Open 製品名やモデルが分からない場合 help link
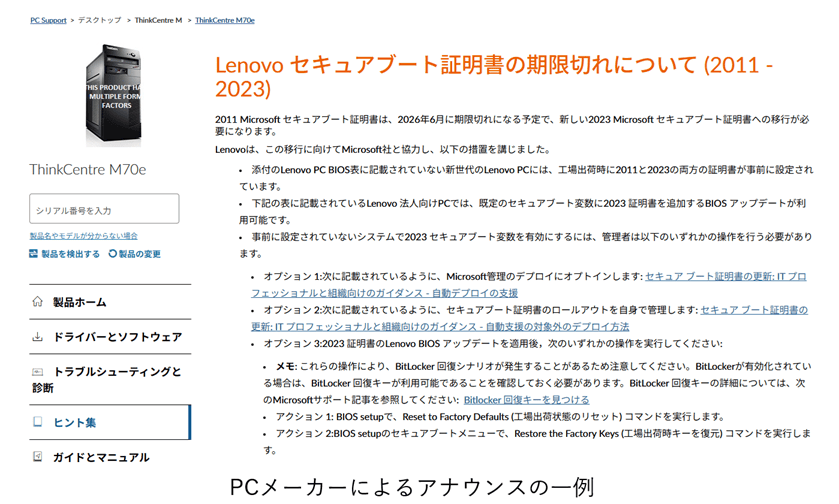Viewport: 839px width, 504px height. pyautogui.click(x=83, y=236)
